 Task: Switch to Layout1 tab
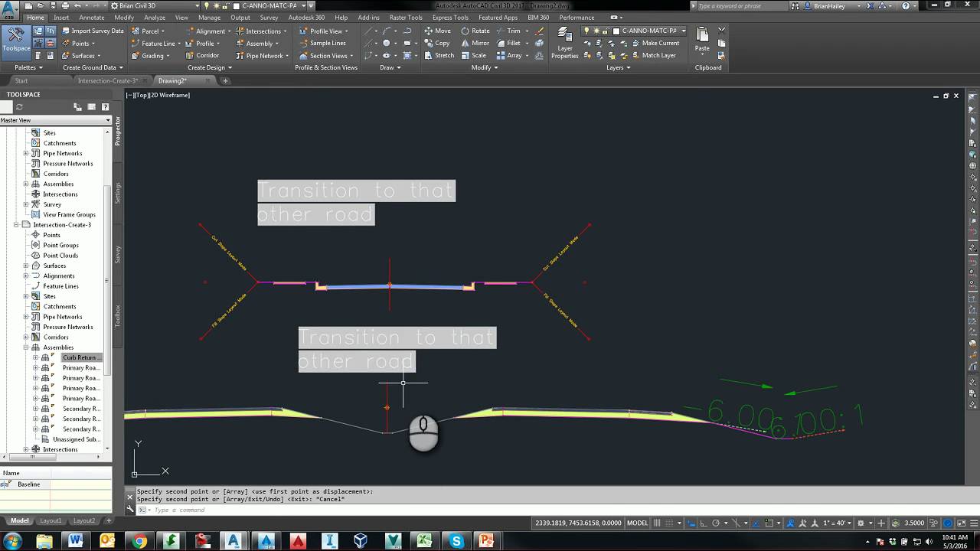[51, 520]
